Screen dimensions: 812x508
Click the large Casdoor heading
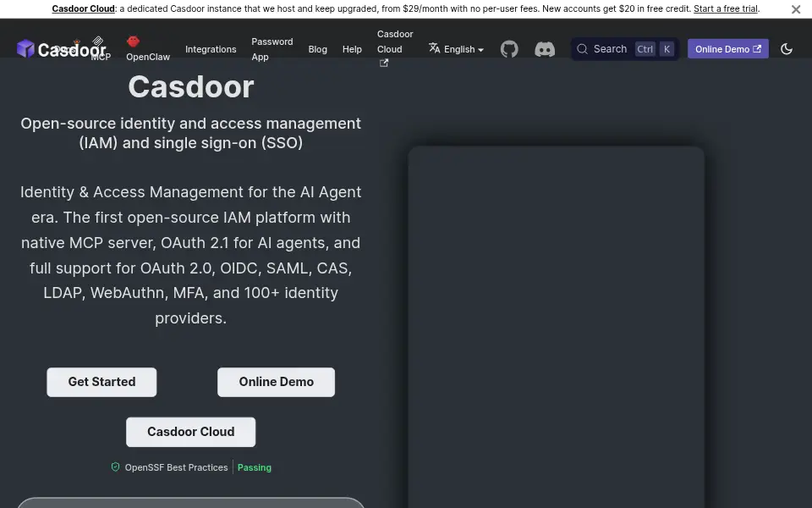click(x=191, y=86)
